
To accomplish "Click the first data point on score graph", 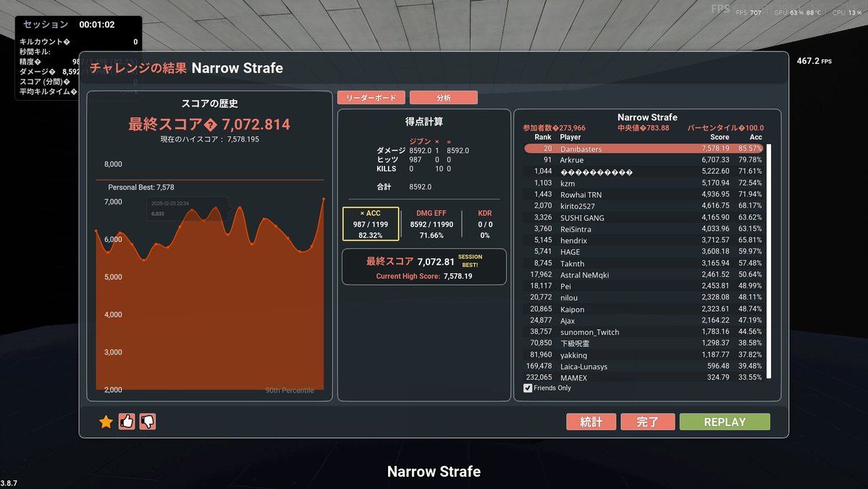I will click(96, 231).
